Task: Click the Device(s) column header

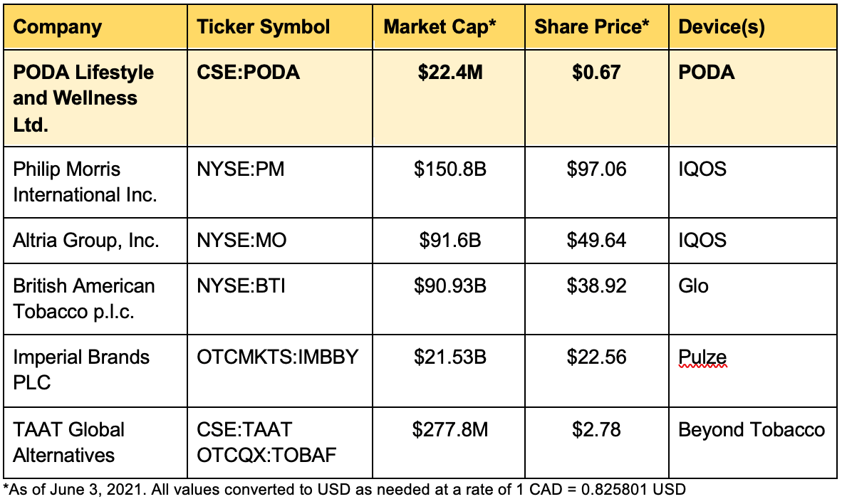Action: [x=753, y=27]
